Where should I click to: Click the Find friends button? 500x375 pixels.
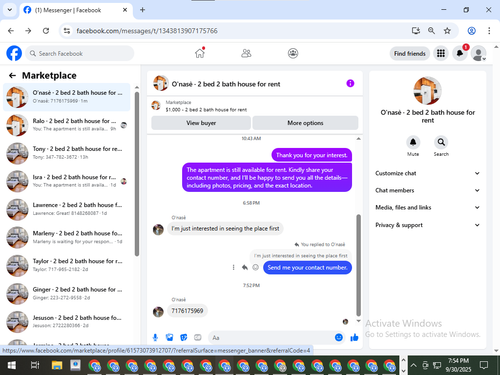point(410,54)
